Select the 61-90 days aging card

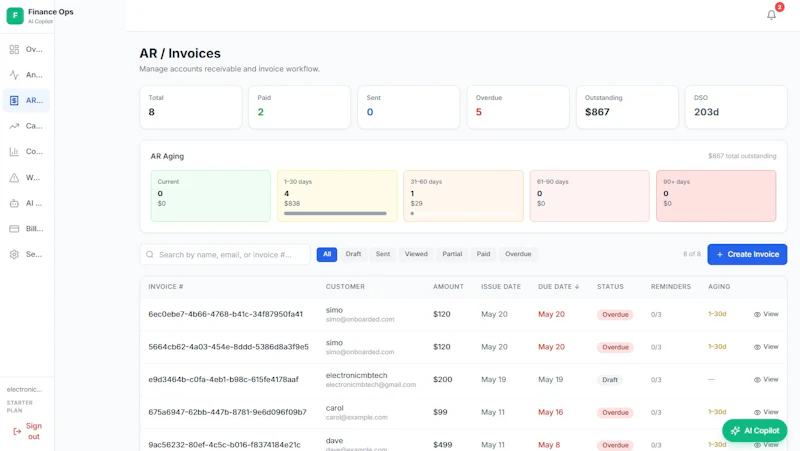click(x=589, y=196)
